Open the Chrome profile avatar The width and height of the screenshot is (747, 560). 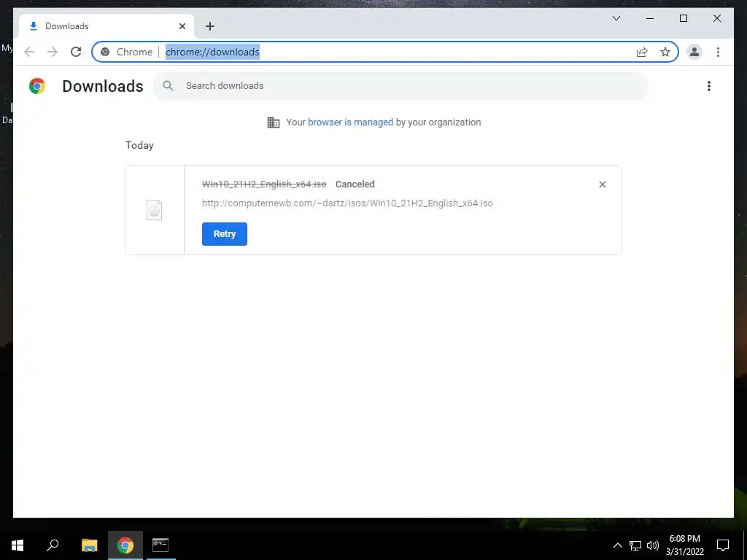click(694, 52)
